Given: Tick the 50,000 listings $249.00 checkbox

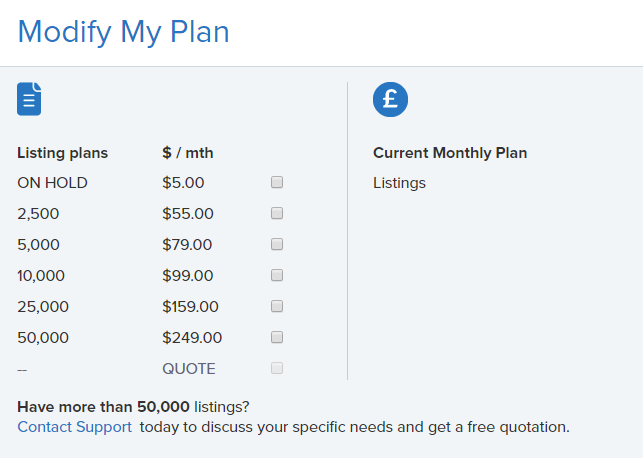Looking at the screenshot, I should point(277,337).
